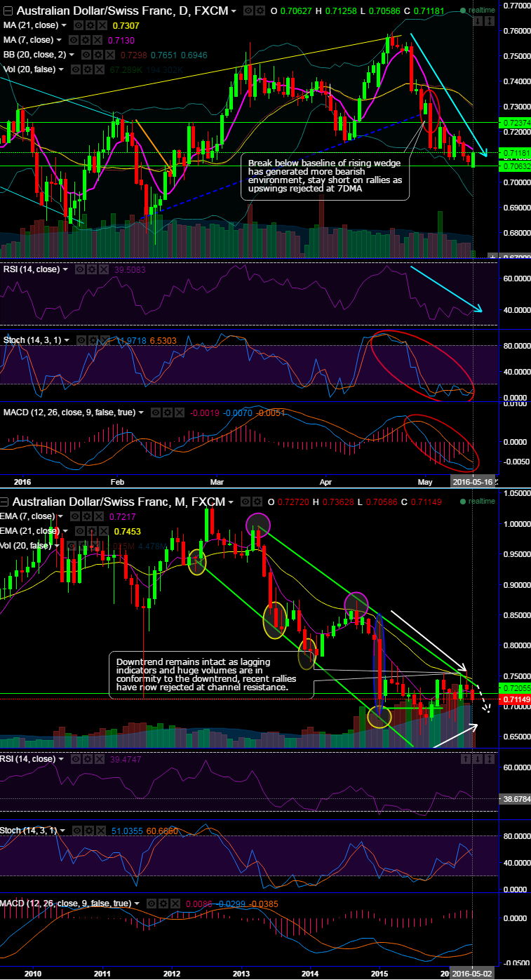This screenshot has height=980, width=531.
Task: Click monthly RSI value label 38.6784
Action: point(515,799)
